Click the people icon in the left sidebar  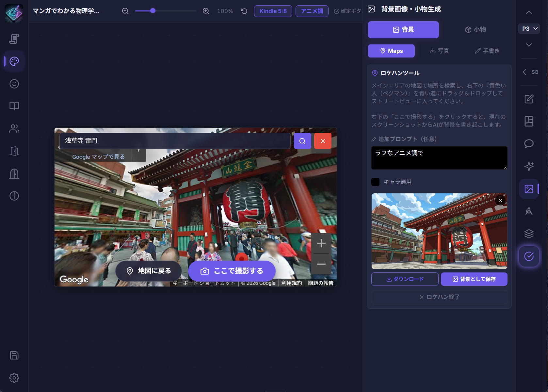point(14,128)
